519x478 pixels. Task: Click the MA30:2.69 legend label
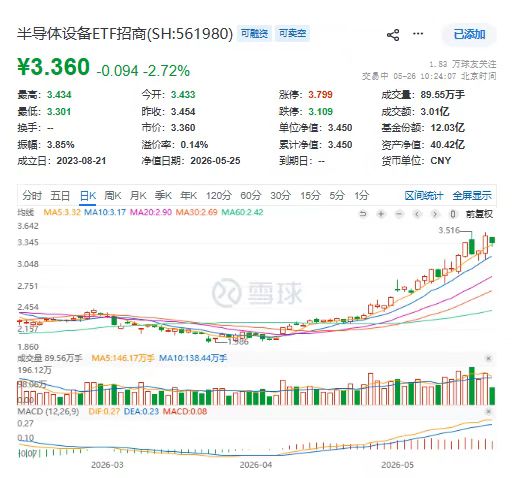pos(196,212)
